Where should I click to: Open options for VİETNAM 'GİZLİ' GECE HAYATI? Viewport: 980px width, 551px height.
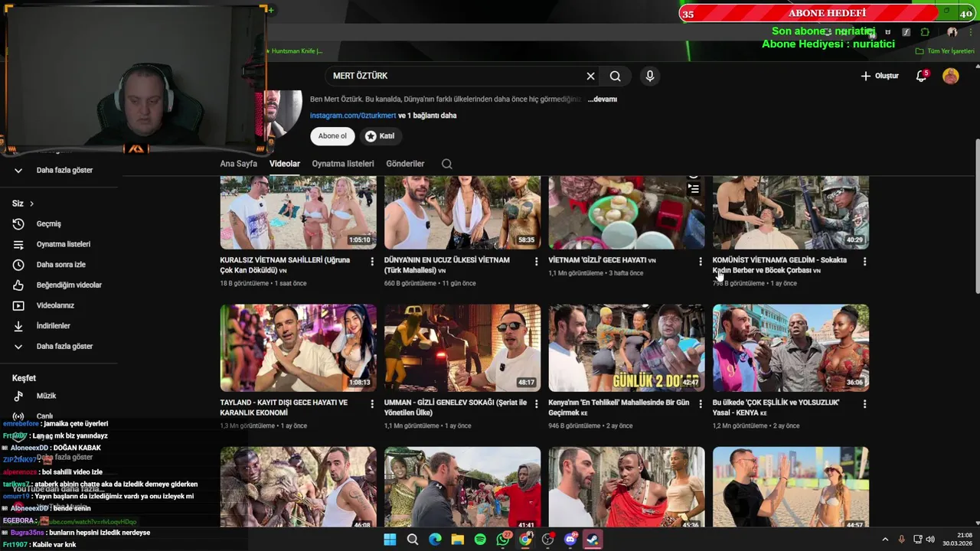coord(700,262)
